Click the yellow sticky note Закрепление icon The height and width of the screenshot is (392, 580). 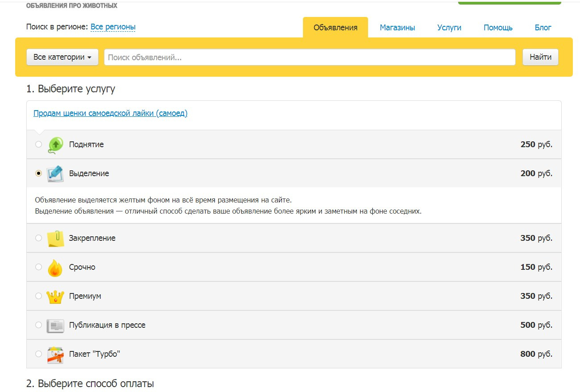(55, 238)
